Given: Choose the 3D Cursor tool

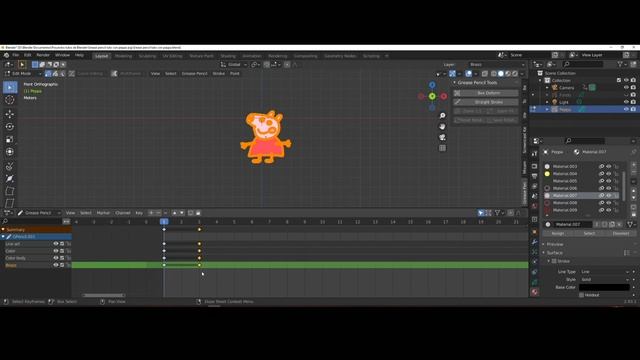Looking at the screenshot, I should tap(10, 100).
